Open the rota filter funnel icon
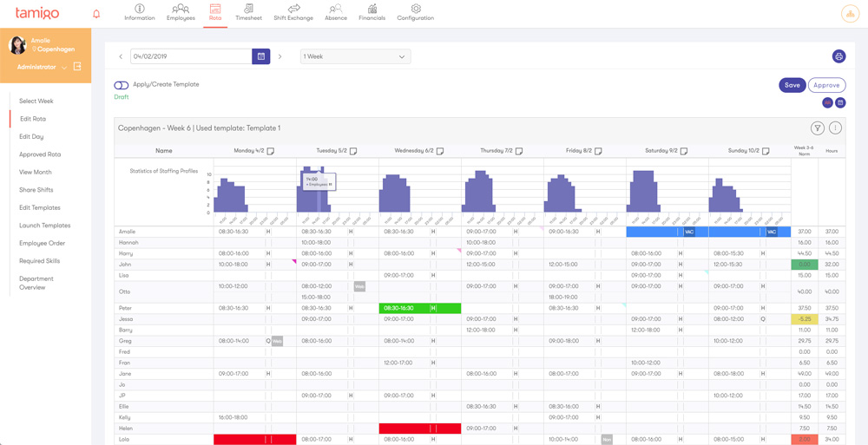The image size is (868, 445). (x=818, y=128)
